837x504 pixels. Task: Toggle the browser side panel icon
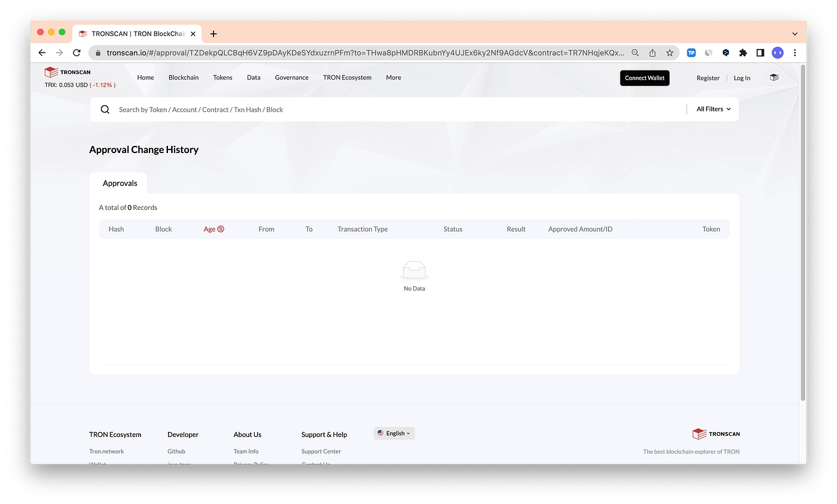760,53
